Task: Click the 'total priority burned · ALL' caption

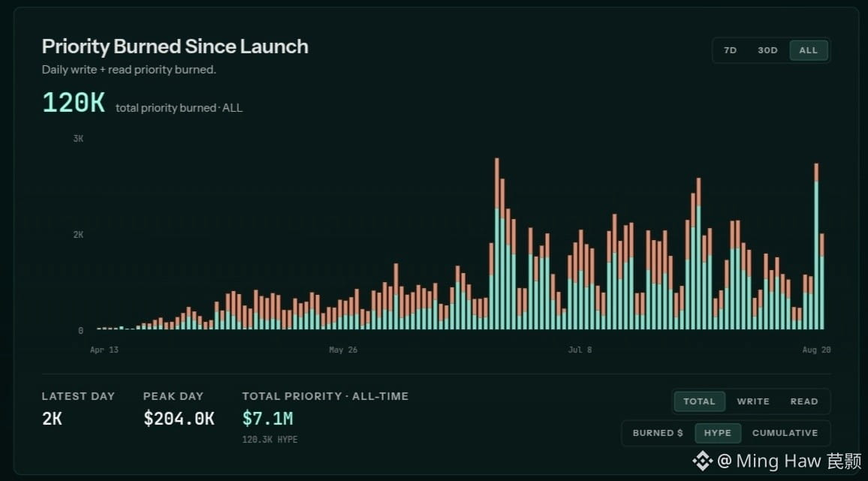Action: click(x=179, y=108)
